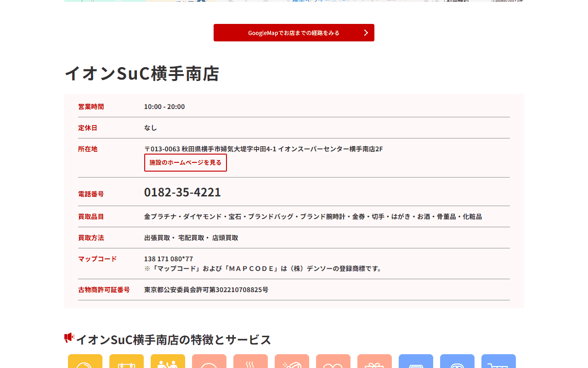Viewport: 588px width, 368px height.
Task: Click the yellow people service icon
Action: pos(168,361)
